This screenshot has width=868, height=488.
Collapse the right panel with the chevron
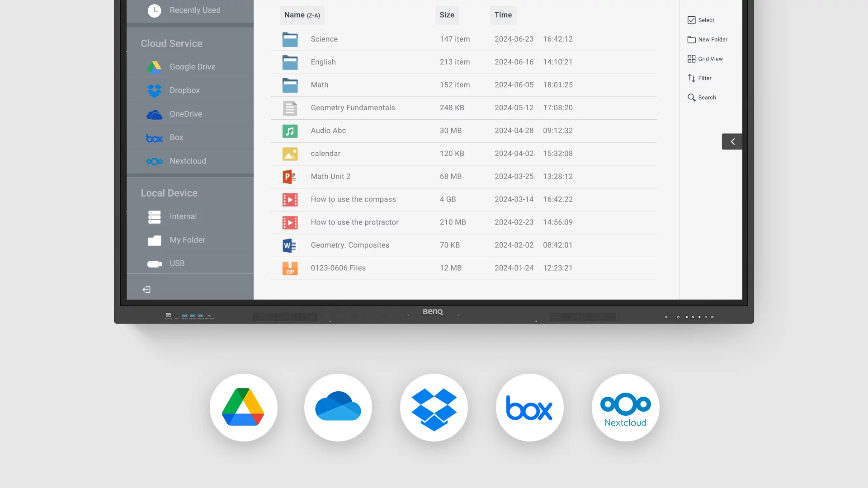(732, 142)
